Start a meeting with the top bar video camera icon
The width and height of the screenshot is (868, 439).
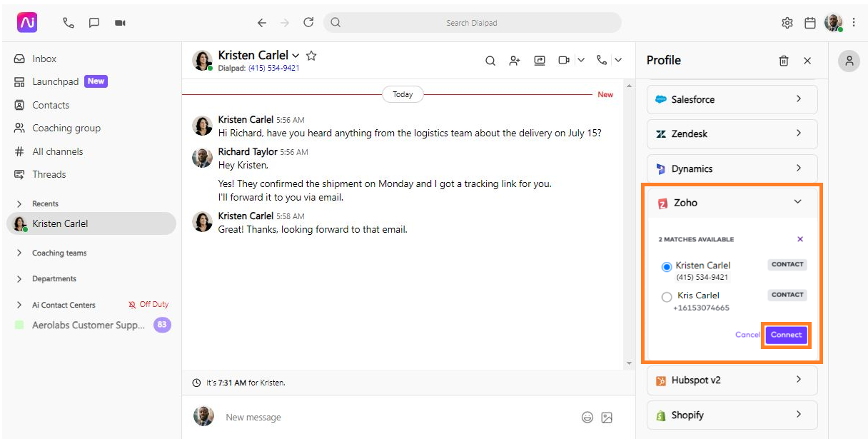pyautogui.click(x=120, y=23)
